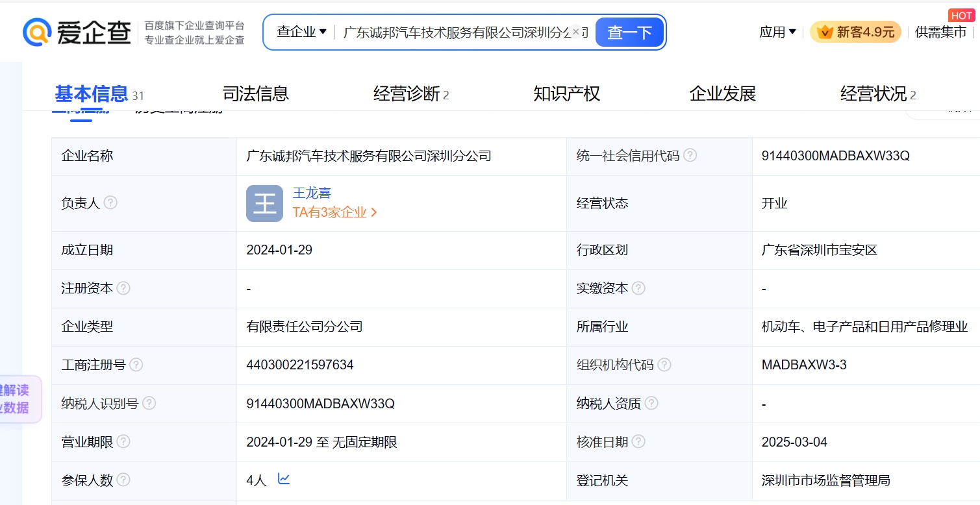Click help icon beside 纳税人资质
This screenshot has width=980, height=505.
tap(651, 404)
